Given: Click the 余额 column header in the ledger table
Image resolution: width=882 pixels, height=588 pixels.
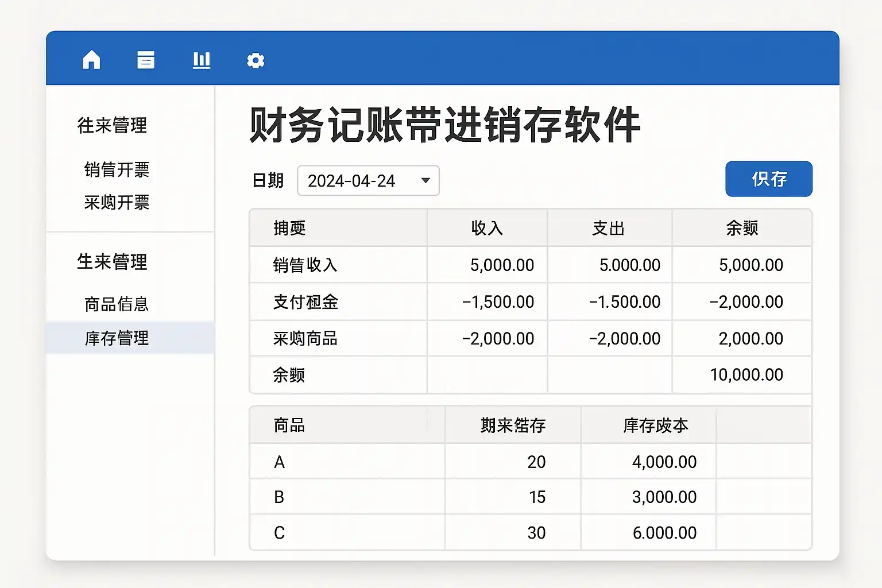Looking at the screenshot, I should pos(742,228).
